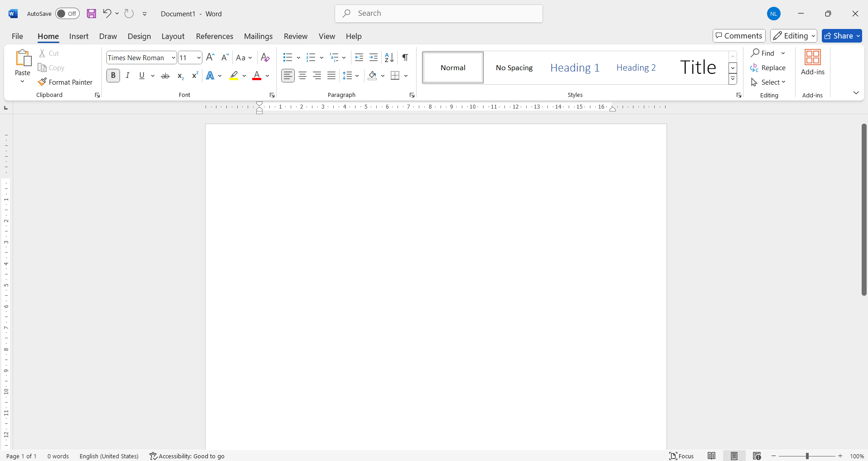Click the Clear All Formatting icon
The height and width of the screenshot is (461, 868).
point(265,58)
